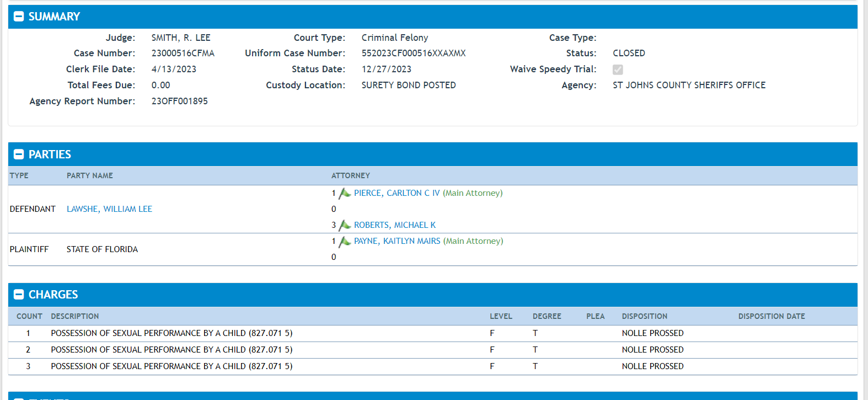Toggle the Waive Speedy Trial checkbox

[618, 70]
